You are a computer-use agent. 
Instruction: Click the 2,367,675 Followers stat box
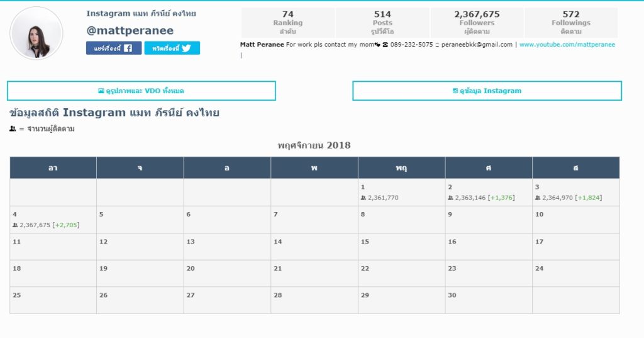point(477,23)
